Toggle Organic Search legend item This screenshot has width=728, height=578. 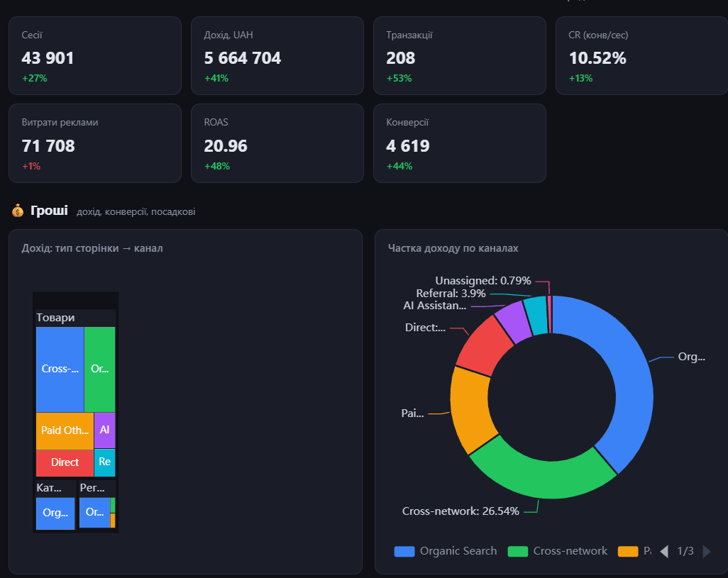(446, 551)
